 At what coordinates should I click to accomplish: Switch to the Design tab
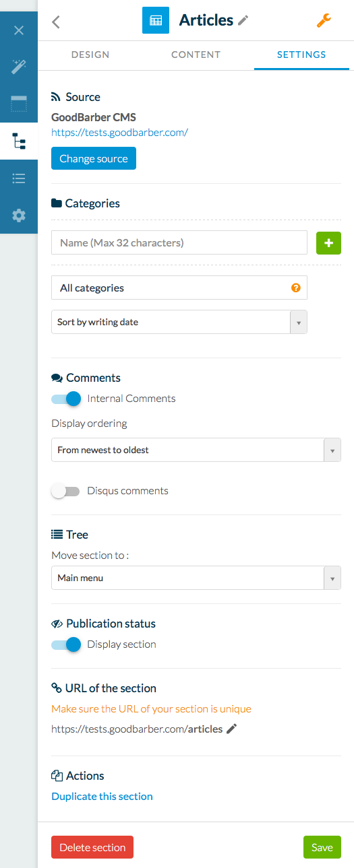click(x=90, y=55)
